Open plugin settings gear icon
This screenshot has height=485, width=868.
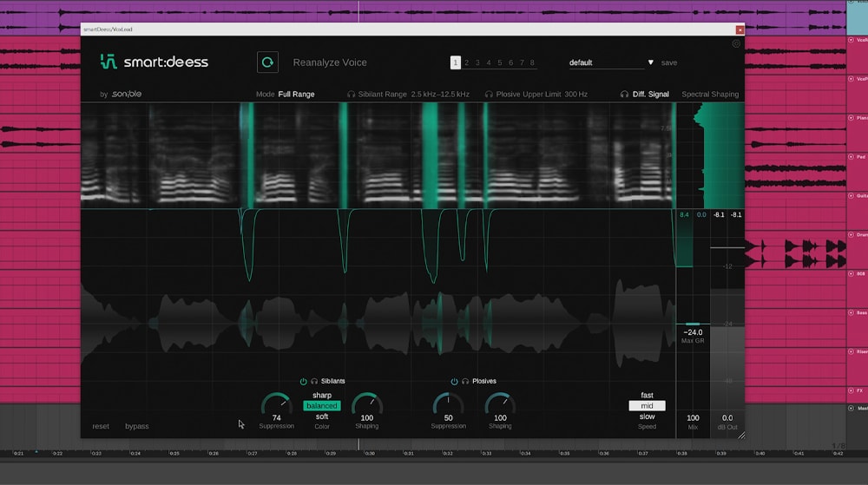pos(736,43)
